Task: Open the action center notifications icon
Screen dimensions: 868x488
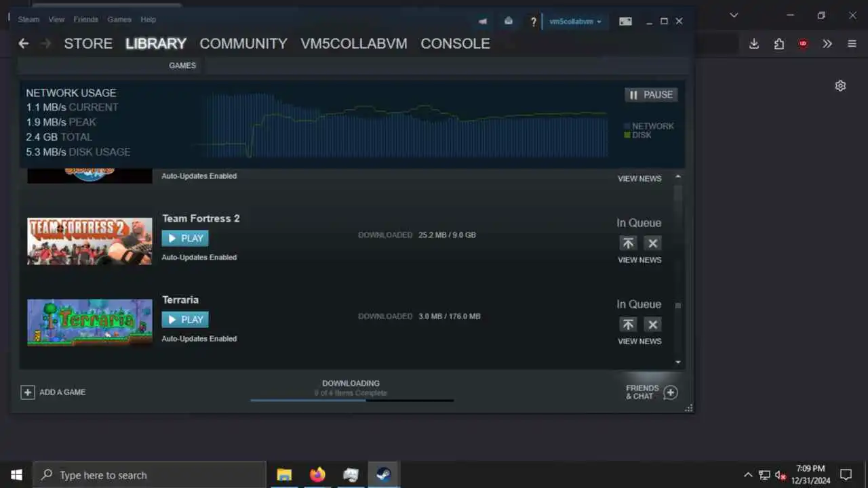Action: point(846,475)
